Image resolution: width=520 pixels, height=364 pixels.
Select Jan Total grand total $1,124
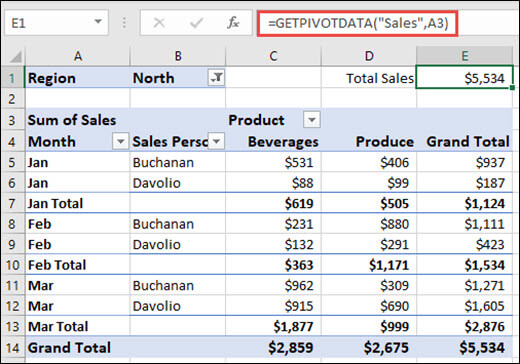(x=464, y=203)
